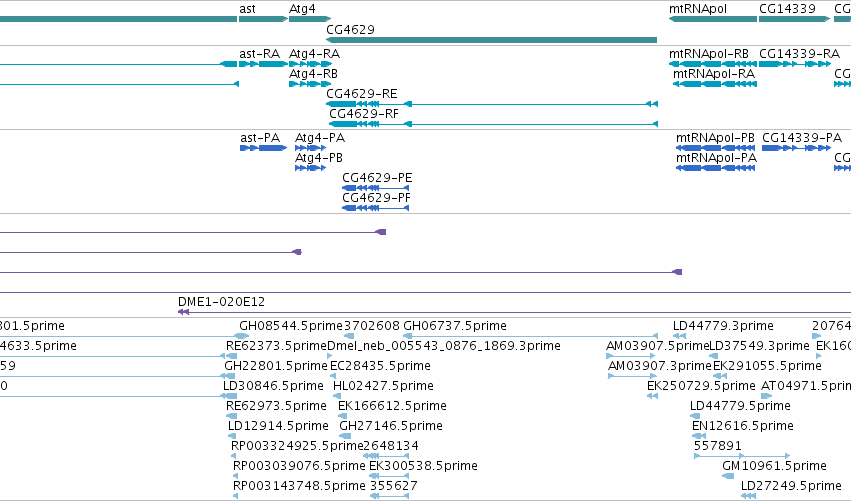Select transcript mtRNApol-RB
Viewport: 851px width, 501px height.
coord(713,64)
